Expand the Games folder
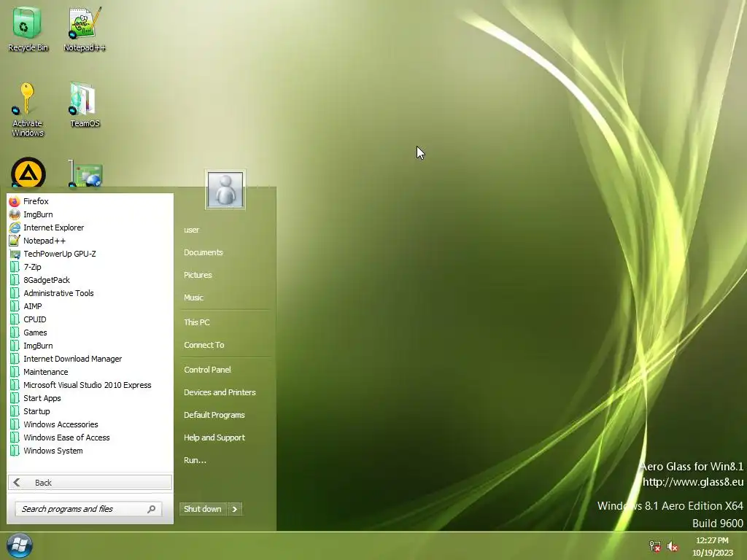Screen dimensions: 747x560 (90, 332)
